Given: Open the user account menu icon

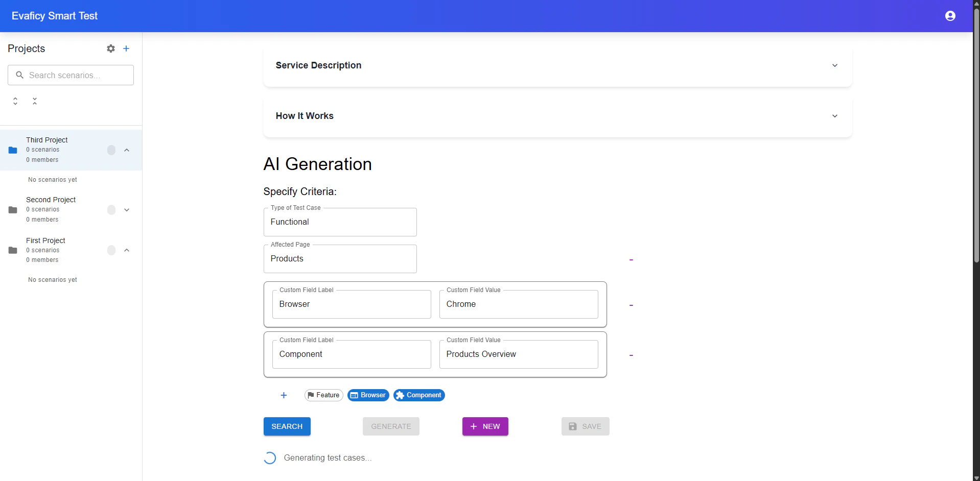Looking at the screenshot, I should click(x=950, y=16).
